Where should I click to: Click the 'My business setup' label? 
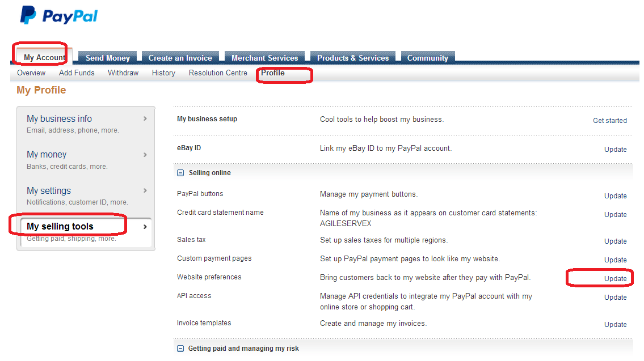click(x=207, y=119)
